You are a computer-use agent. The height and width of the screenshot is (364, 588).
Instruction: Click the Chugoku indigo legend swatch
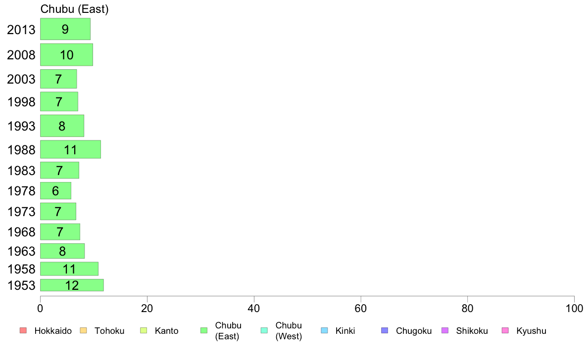[385, 330]
